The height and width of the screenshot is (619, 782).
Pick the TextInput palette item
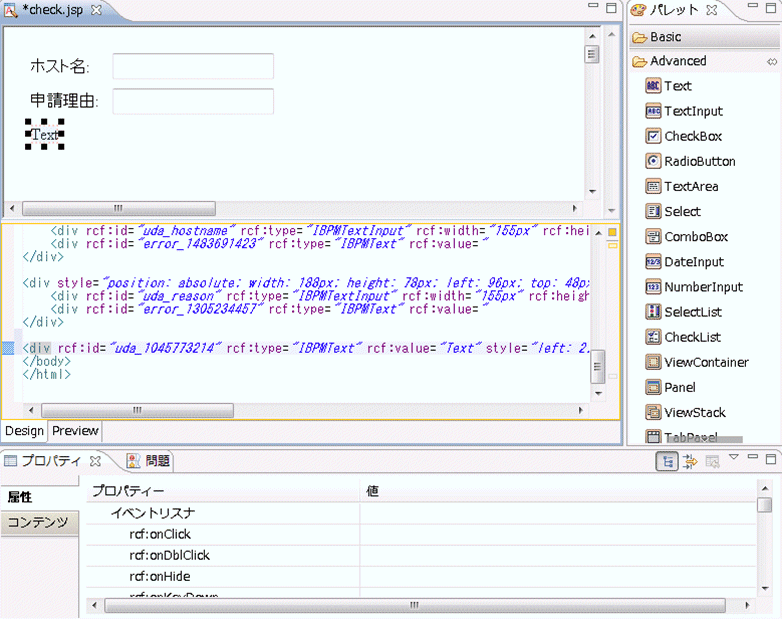pos(692,111)
